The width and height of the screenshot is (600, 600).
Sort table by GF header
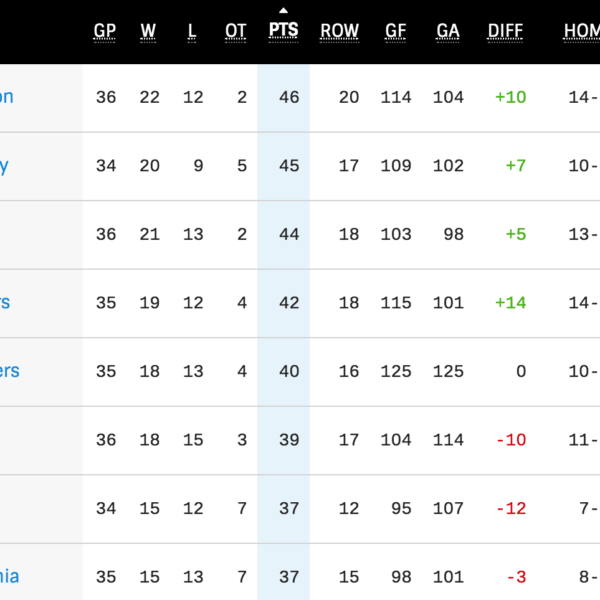click(x=396, y=31)
